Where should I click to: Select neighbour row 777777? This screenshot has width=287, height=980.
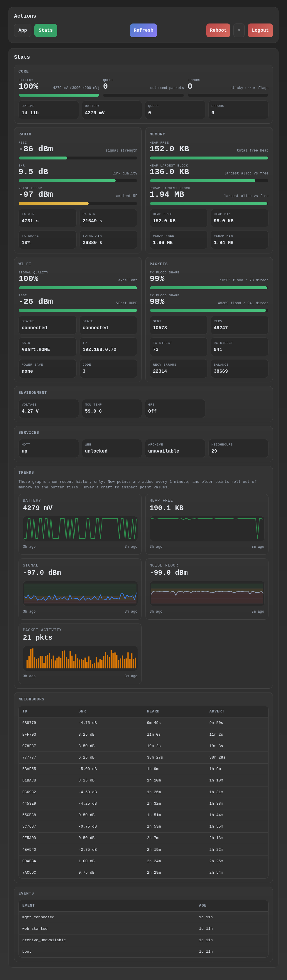(143, 757)
